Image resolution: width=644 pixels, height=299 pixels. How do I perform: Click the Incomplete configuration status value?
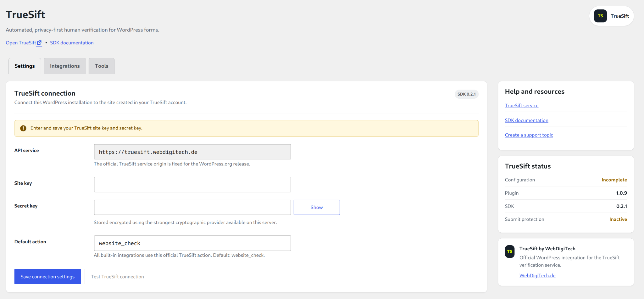pyautogui.click(x=614, y=180)
